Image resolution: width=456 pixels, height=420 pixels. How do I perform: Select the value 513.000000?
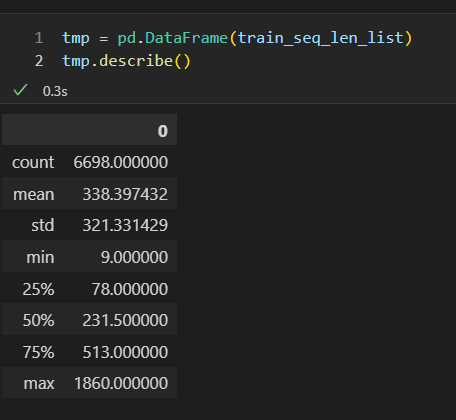pos(125,352)
